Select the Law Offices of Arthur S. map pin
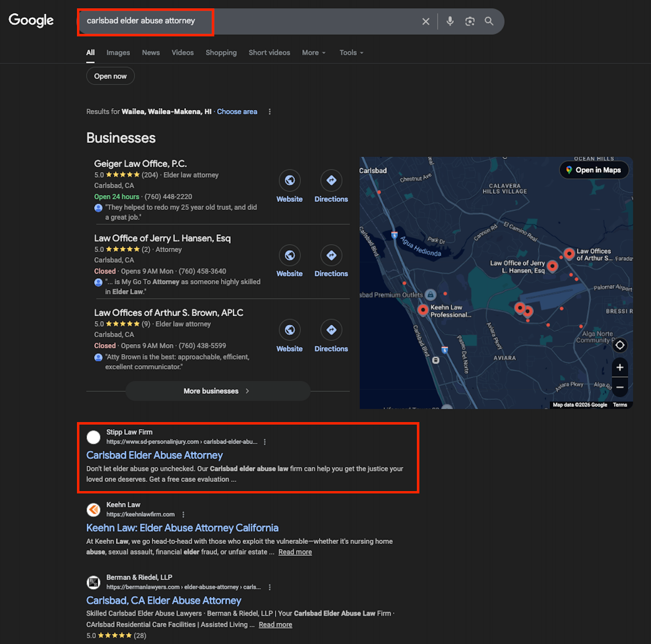Screen dimensions: 651x644 [x=569, y=254]
